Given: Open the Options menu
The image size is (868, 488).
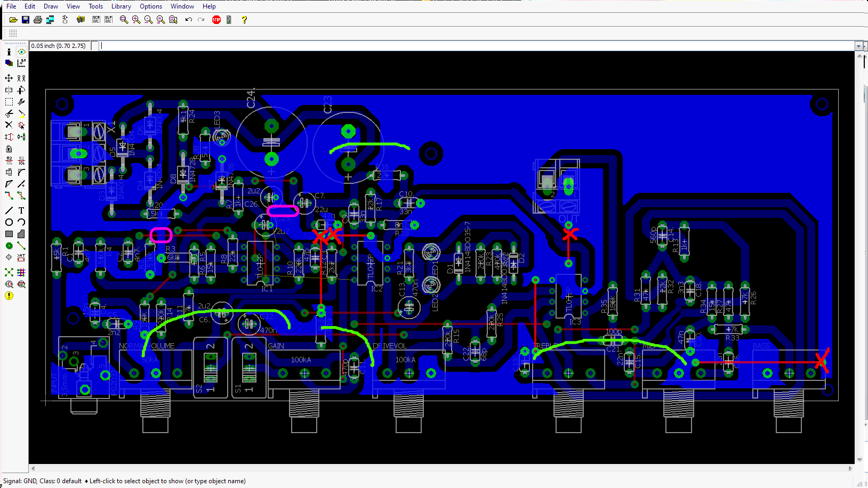Looking at the screenshot, I should [150, 6].
